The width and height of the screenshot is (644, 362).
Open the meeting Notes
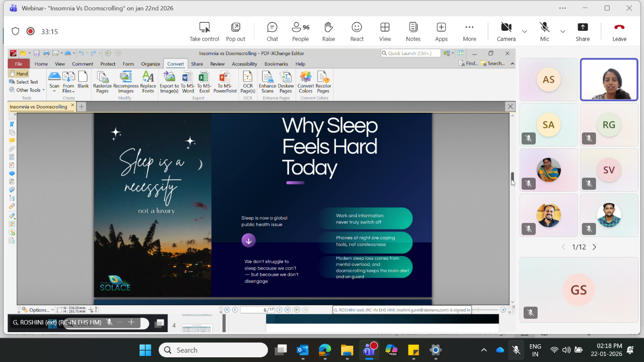413,32
